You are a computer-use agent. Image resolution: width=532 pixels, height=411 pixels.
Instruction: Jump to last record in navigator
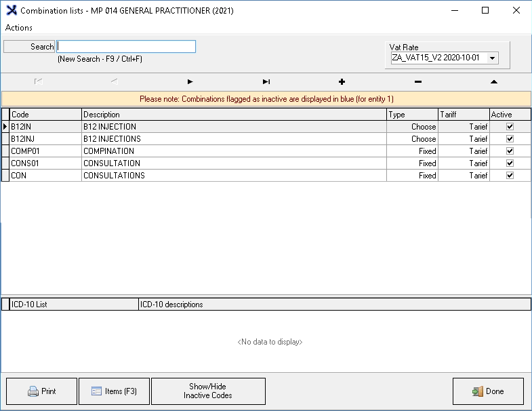(266, 82)
